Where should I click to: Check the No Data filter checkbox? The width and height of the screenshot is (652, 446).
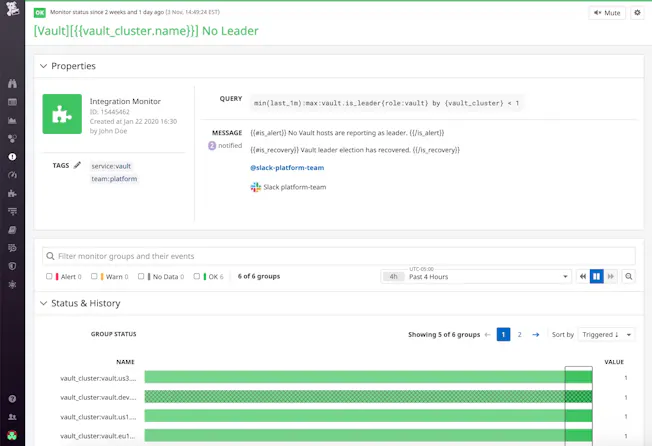coord(142,276)
